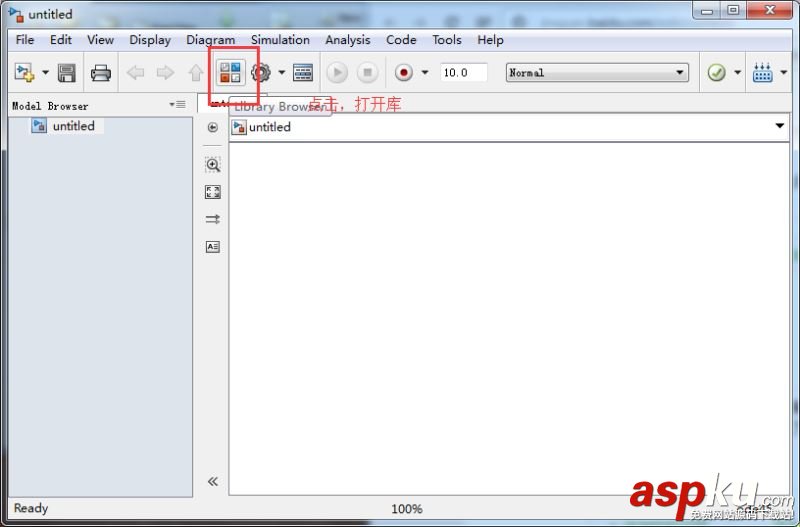Image resolution: width=800 pixels, height=527 pixels.
Task: Click the simulation stop time field 10.0
Action: coord(463,72)
